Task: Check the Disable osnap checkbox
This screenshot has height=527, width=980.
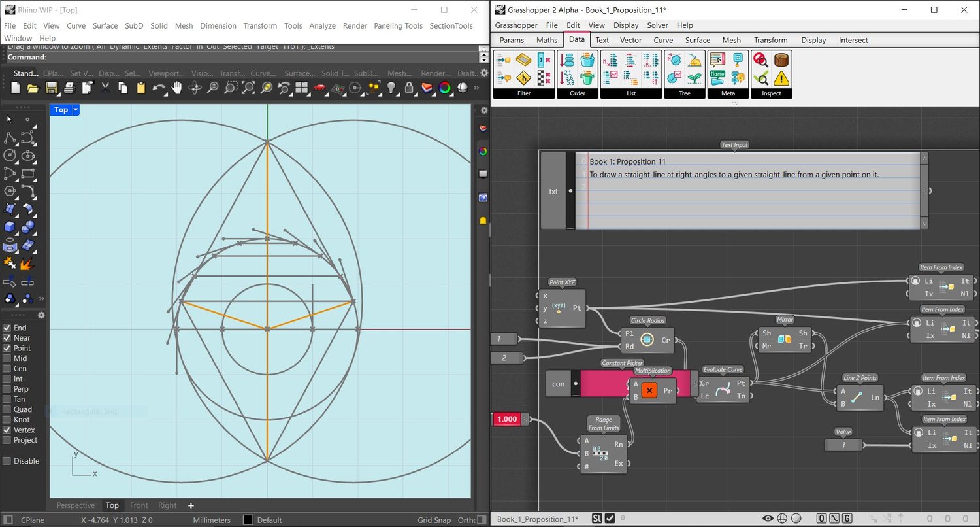Action: pyautogui.click(x=7, y=461)
